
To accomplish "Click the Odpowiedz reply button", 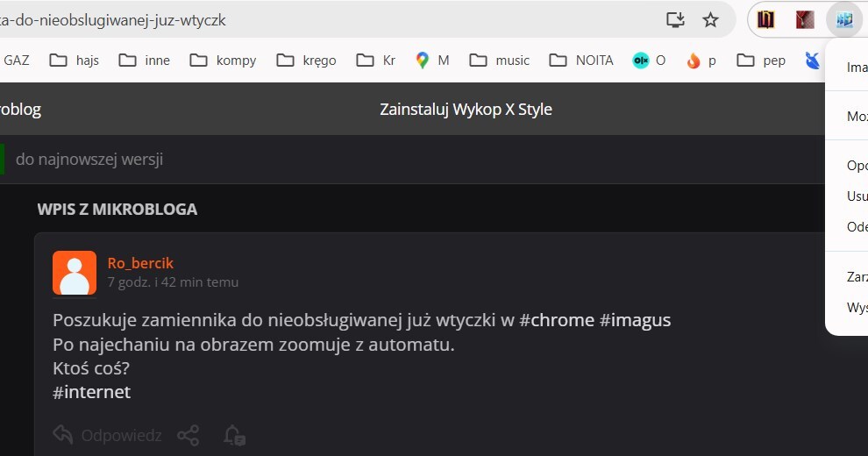I will pos(108,435).
